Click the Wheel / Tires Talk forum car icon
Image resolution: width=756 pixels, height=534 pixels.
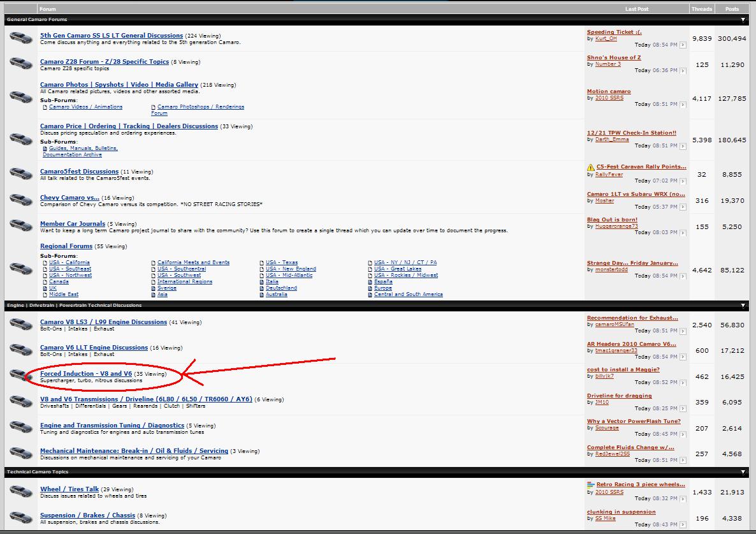click(21, 492)
